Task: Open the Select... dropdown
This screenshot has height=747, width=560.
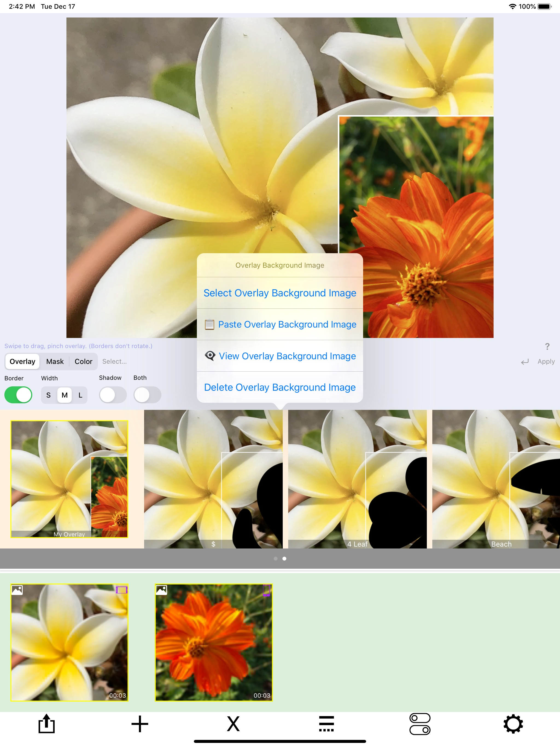Action: (x=115, y=361)
